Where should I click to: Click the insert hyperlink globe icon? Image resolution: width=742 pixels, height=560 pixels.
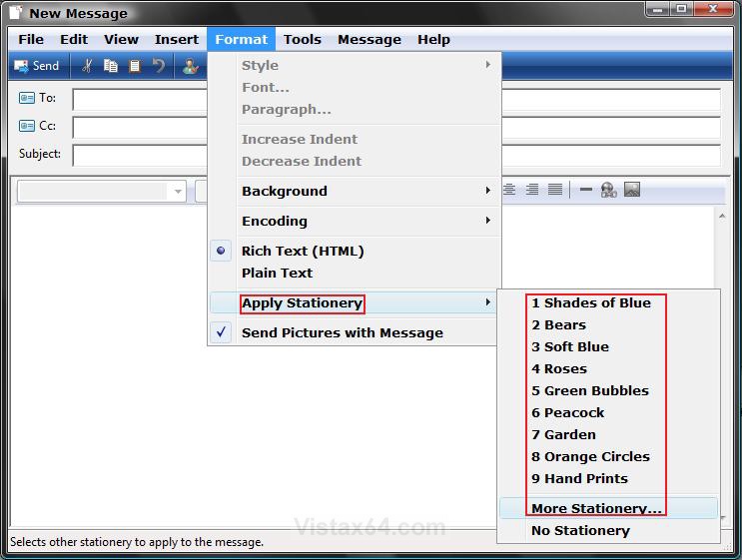608,190
